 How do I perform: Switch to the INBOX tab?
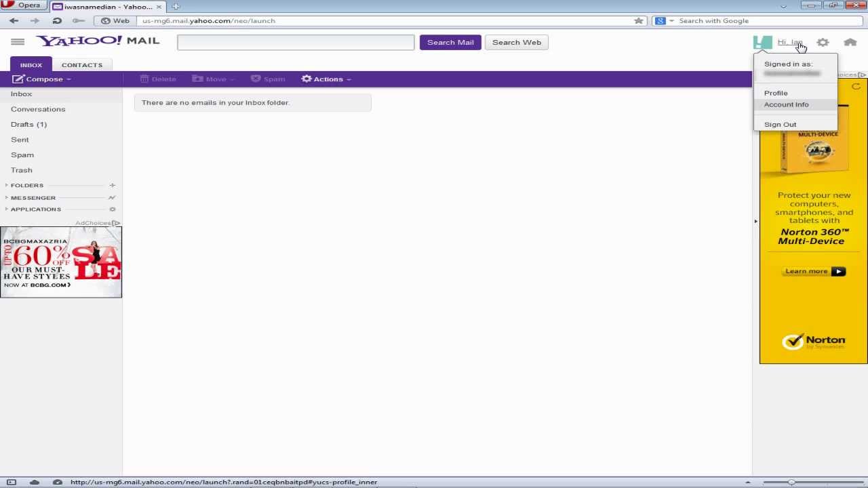[31, 65]
